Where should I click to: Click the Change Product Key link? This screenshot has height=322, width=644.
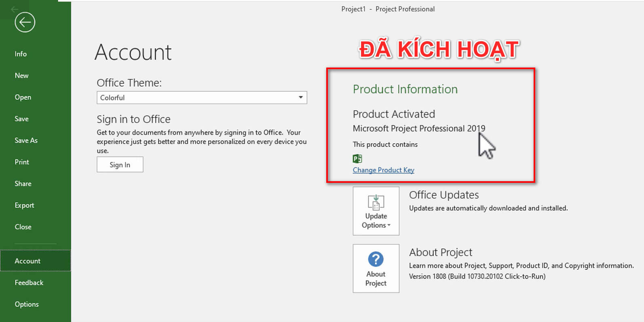pos(383,170)
